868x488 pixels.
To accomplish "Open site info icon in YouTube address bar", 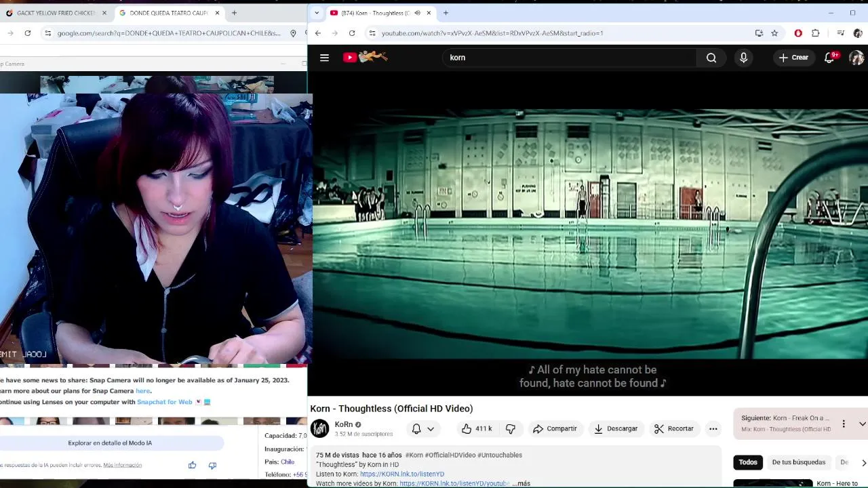I will click(x=372, y=33).
